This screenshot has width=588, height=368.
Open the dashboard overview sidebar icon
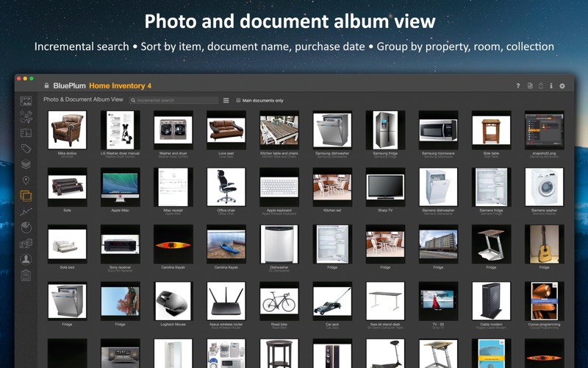26,101
